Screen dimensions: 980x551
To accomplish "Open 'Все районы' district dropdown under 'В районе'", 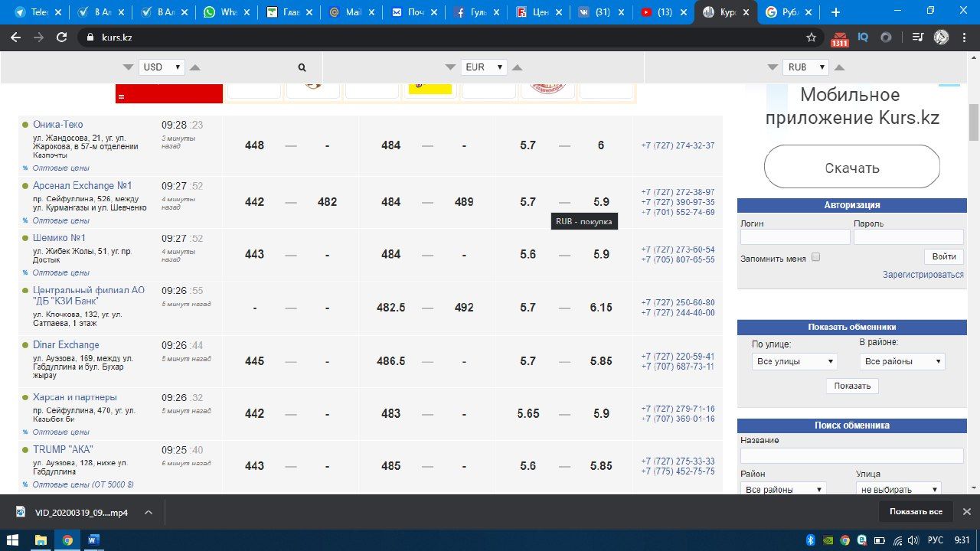I will tap(902, 361).
